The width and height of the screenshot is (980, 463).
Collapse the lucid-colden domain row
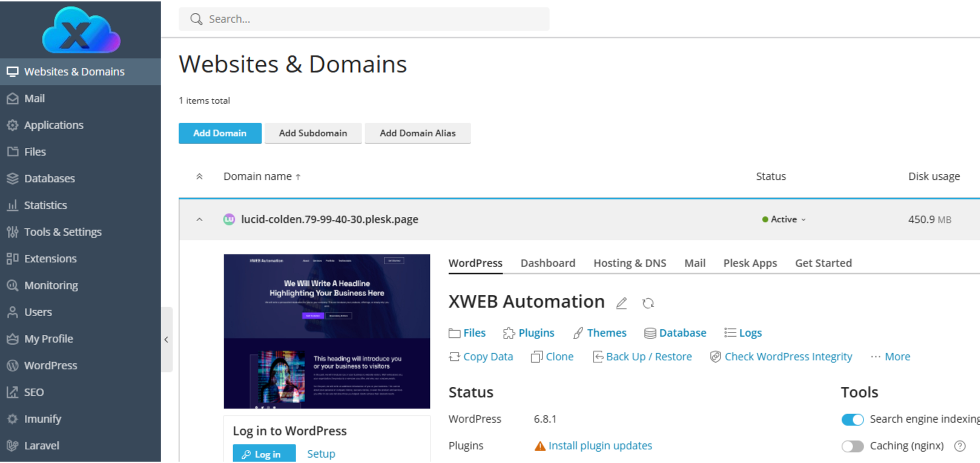199,219
